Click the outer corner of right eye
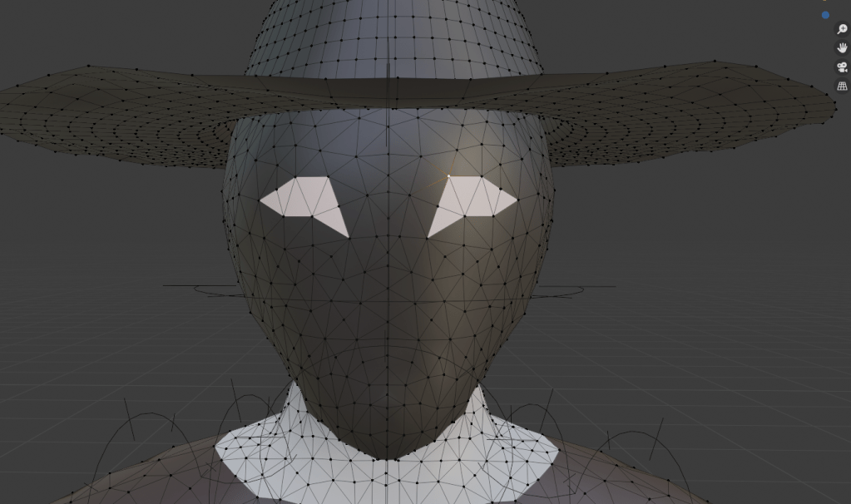851x504 pixels. (517, 199)
